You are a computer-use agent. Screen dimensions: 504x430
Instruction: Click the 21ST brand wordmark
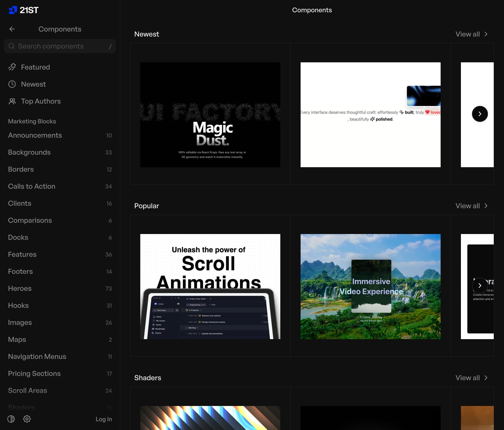(x=29, y=10)
